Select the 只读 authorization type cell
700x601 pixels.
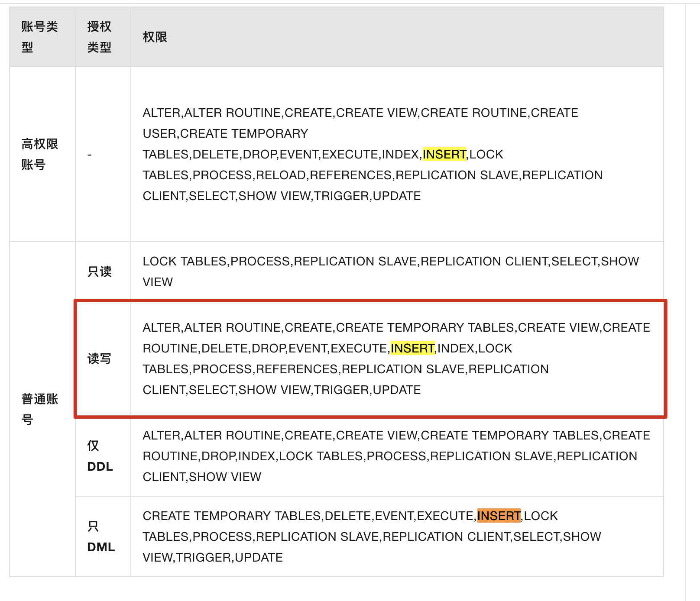tap(100, 271)
